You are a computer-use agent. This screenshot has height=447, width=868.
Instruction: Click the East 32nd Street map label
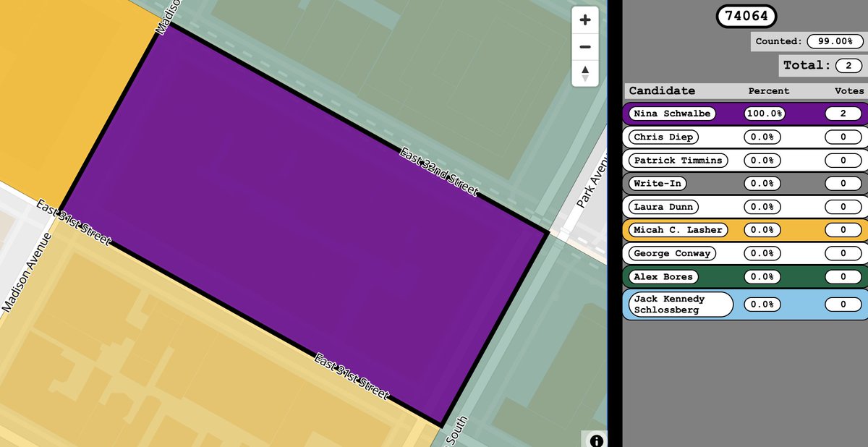coord(439,171)
